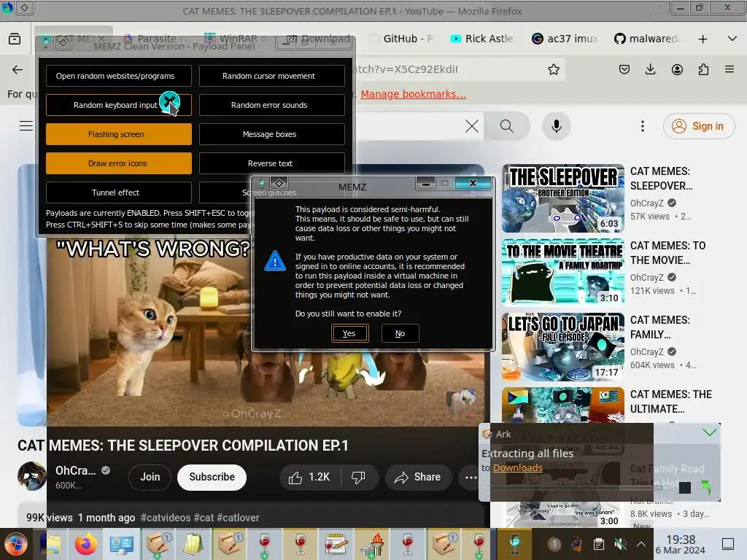Image resolution: width=747 pixels, height=560 pixels.
Task: Open the clipboard tray icon
Action: coord(599,544)
